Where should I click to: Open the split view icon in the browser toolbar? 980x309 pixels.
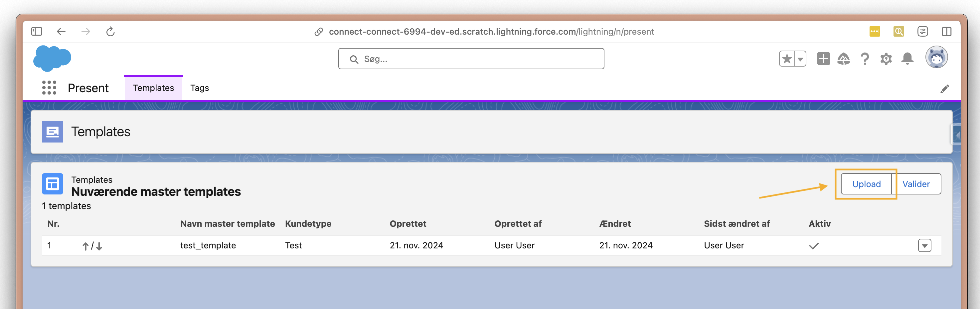[x=946, y=31]
